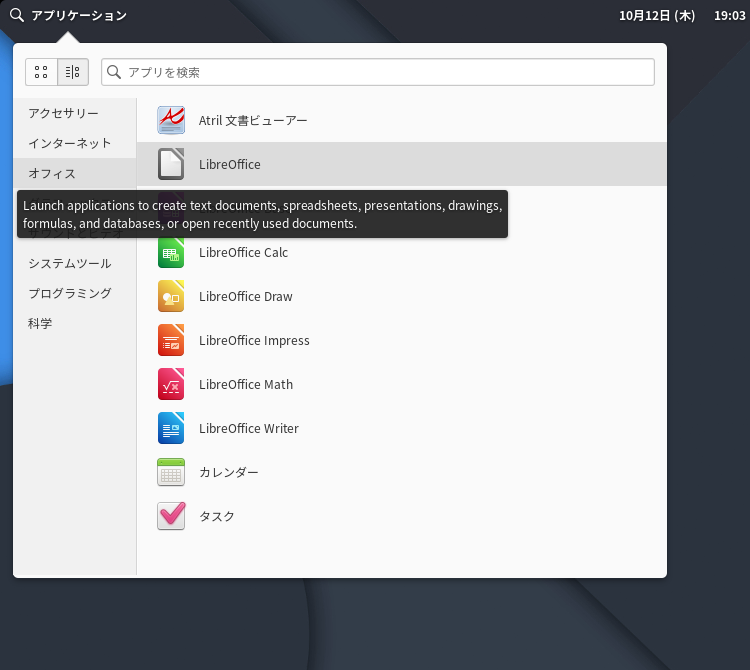Click the カレンダー label text

pos(229,472)
